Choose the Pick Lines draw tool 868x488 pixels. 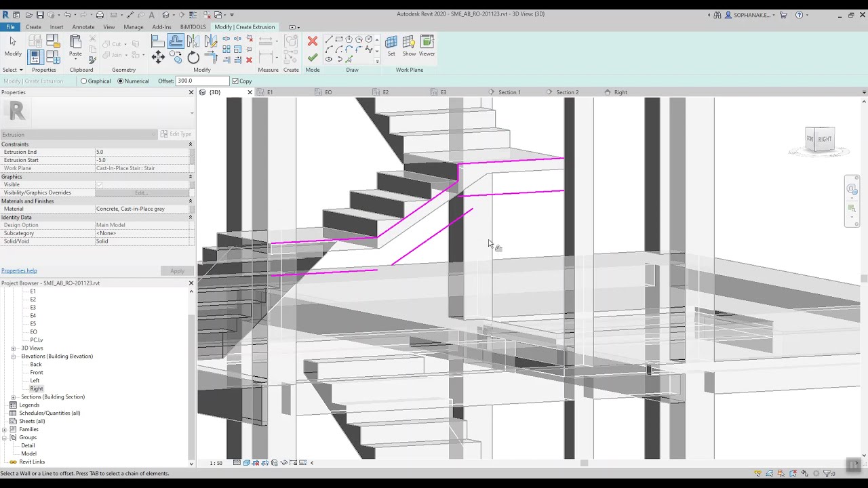point(349,60)
